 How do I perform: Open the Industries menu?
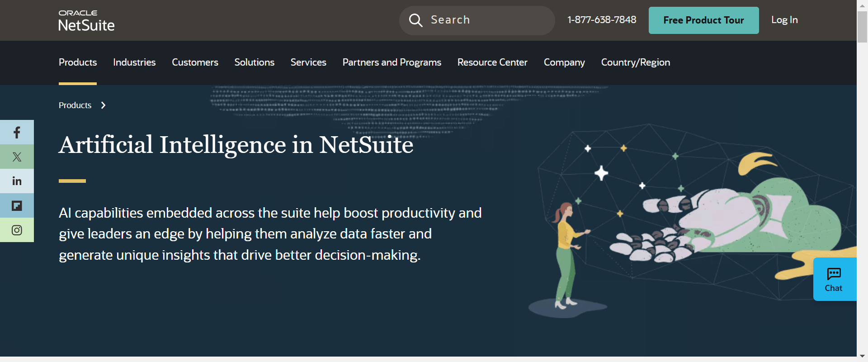134,62
